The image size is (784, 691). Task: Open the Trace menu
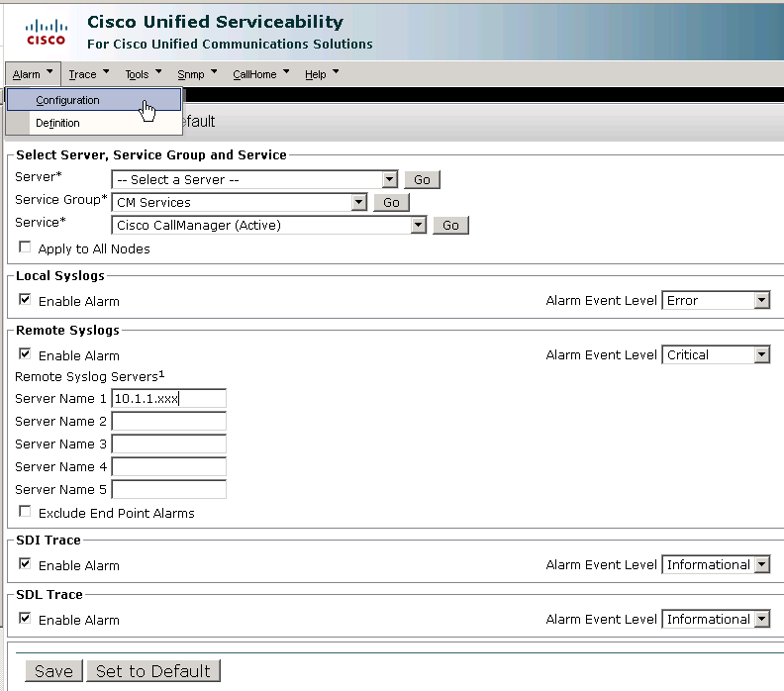88,74
